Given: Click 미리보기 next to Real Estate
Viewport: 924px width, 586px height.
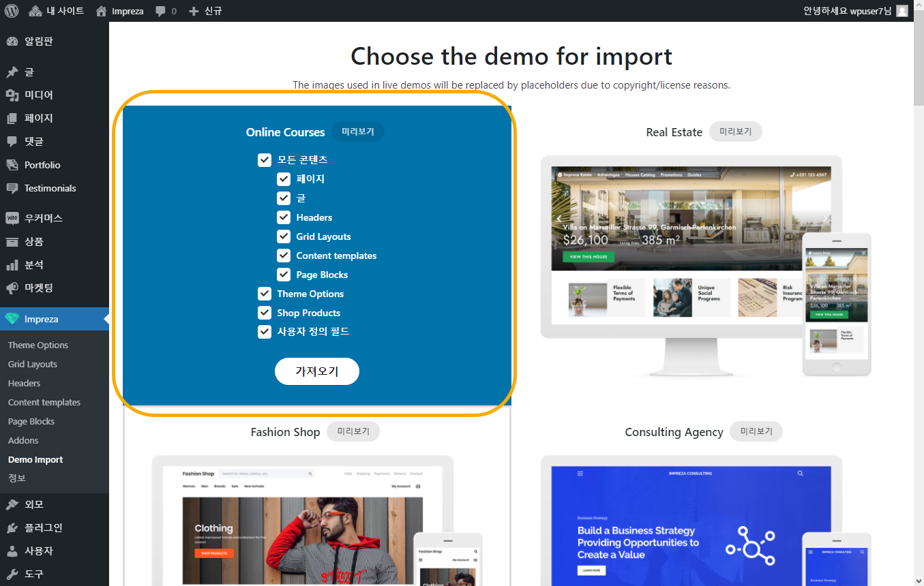Looking at the screenshot, I should [735, 132].
